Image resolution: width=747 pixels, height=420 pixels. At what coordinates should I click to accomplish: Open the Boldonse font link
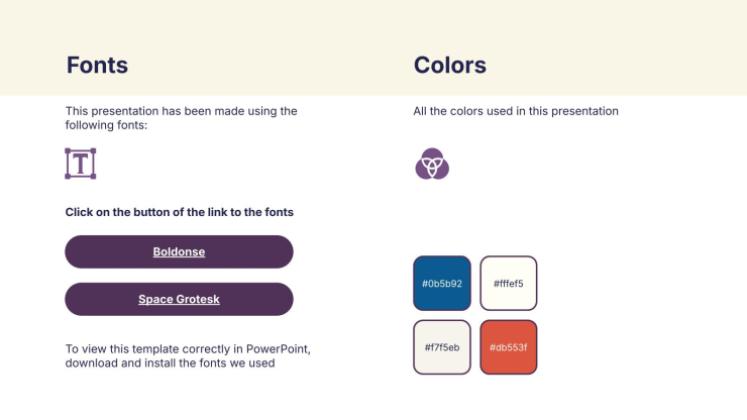click(179, 252)
